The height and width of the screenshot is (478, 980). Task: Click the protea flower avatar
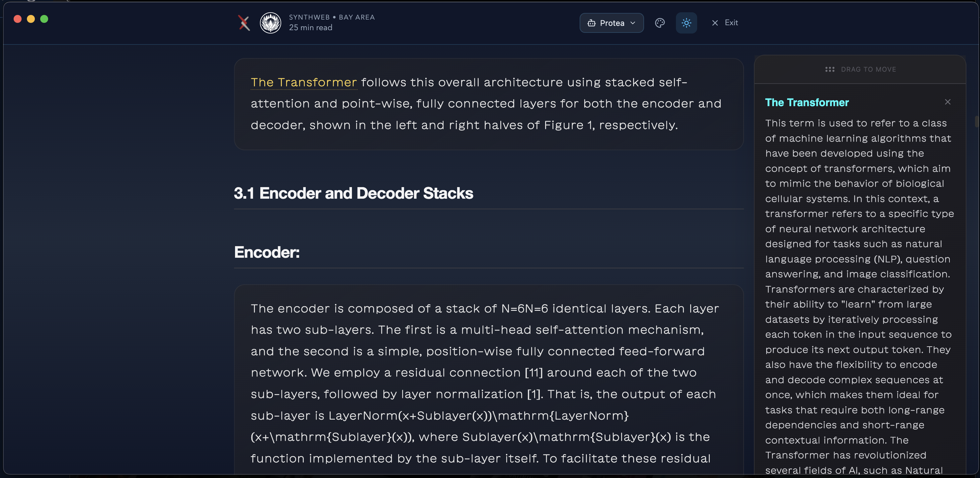[x=270, y=23]
